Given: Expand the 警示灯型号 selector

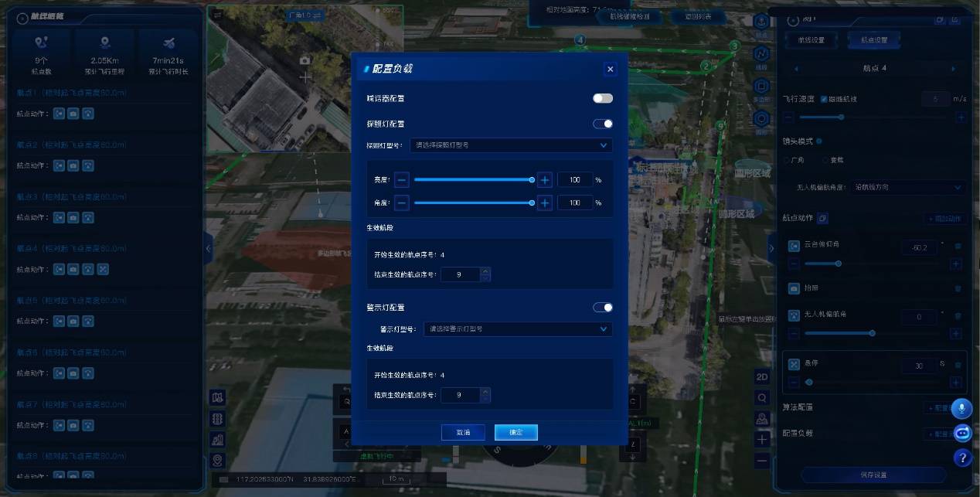Looking at the screenshot, I should 518,329.
